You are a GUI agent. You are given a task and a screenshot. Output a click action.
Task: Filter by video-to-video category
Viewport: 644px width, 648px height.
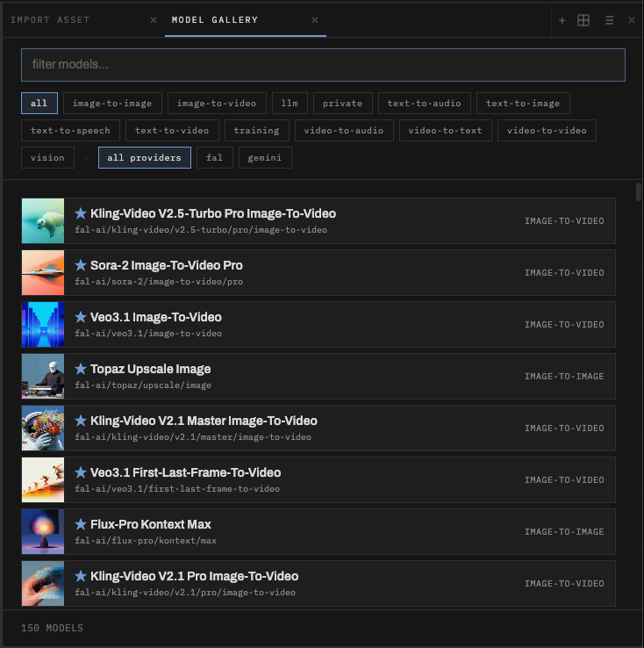coord(547,131)
